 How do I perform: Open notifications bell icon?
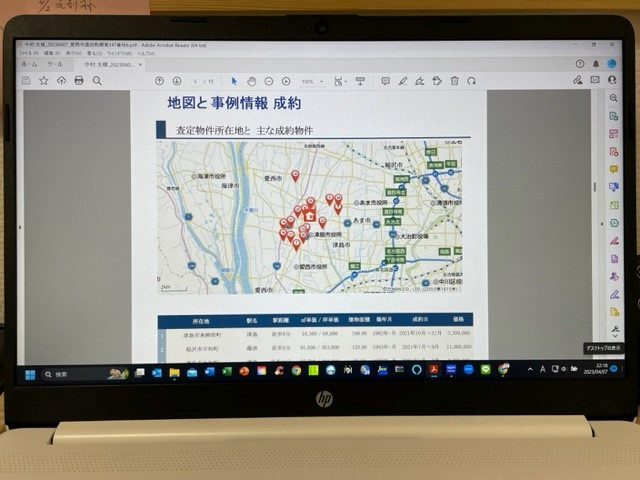click(x=596, y=64)
